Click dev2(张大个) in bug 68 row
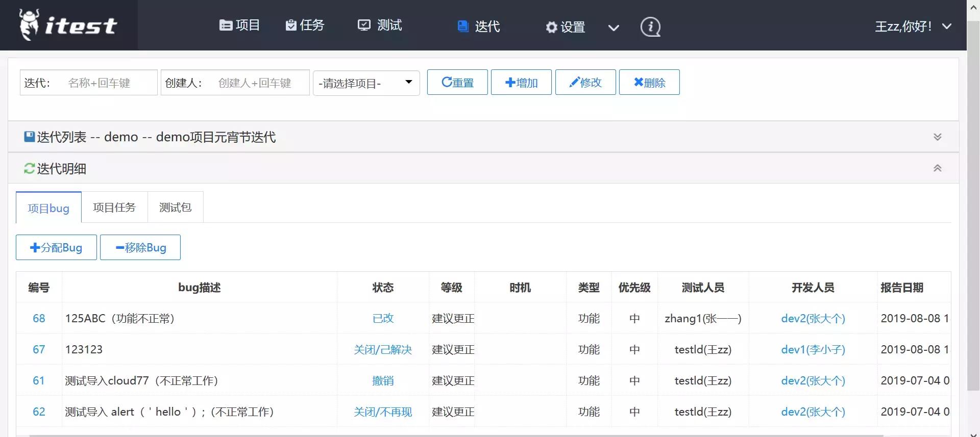The height and width of the screenshot is (437, 980). click(x=813, y=318)
